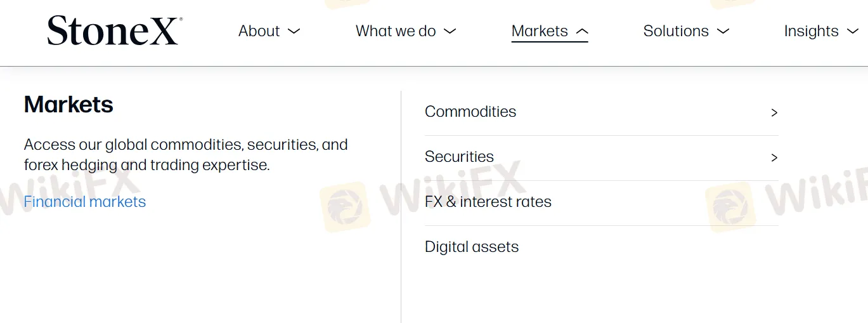Click the arrow next to Commodities

click(x=774, y=112)
